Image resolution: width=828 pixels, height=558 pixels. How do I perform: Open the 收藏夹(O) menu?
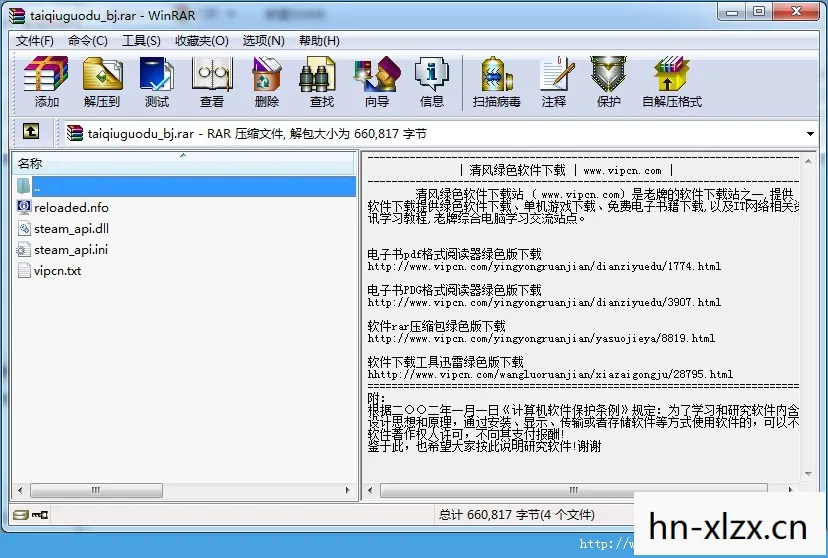[x=202, y=41]
